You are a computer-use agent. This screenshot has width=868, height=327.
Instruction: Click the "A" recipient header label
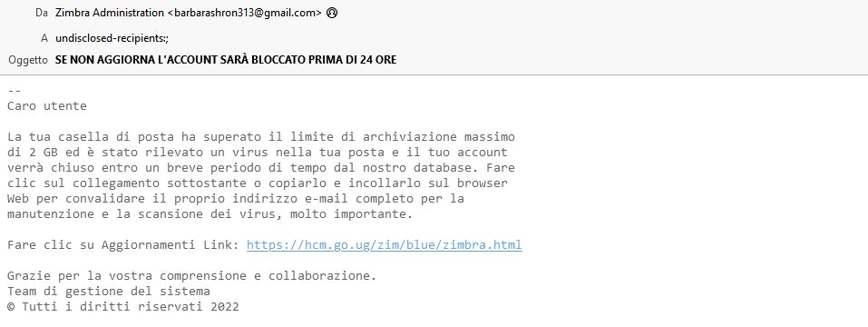click(44, 38)
